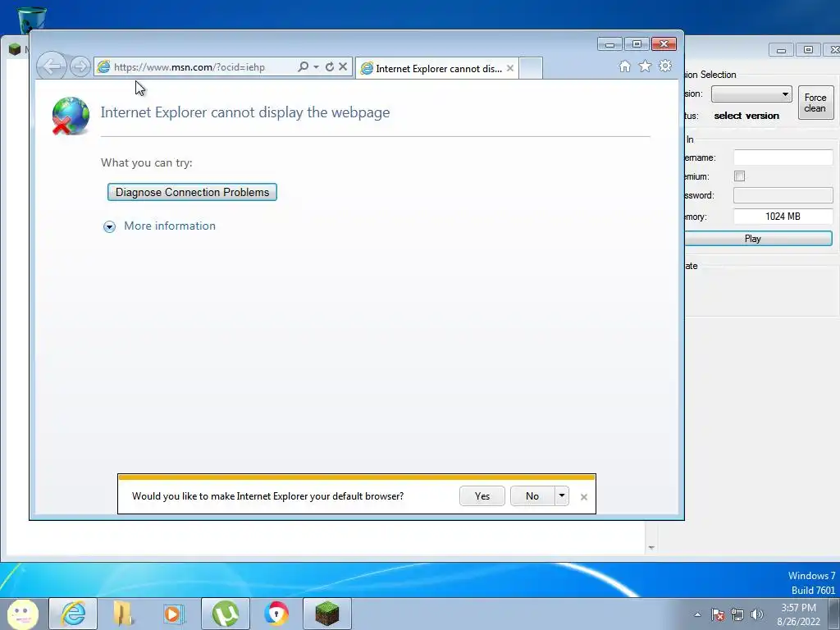Select the 'Internet Explorer cannot dis...' tab
The image size is (840, 630).
coord(436,69)
